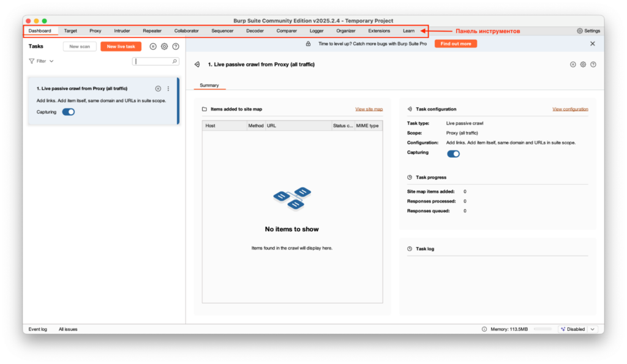Viewport: 627px width, 364px height.
Task: Click the Find out more upgrade button
Action: [455, 43]
